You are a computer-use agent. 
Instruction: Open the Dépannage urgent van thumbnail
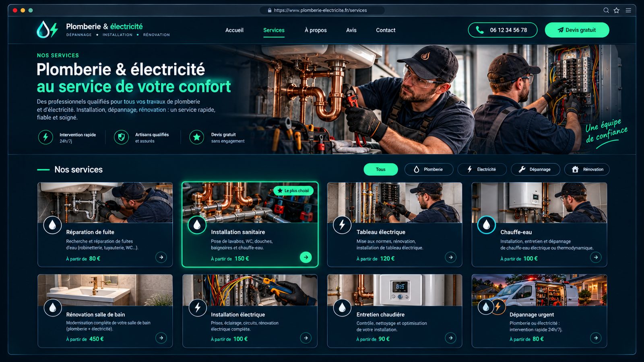click(x=539, y=290)
